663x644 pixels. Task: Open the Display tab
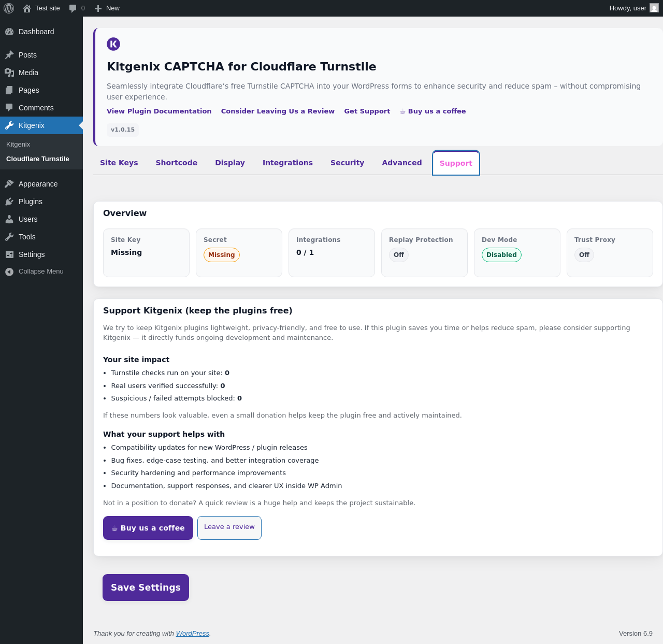pos(230,163)
